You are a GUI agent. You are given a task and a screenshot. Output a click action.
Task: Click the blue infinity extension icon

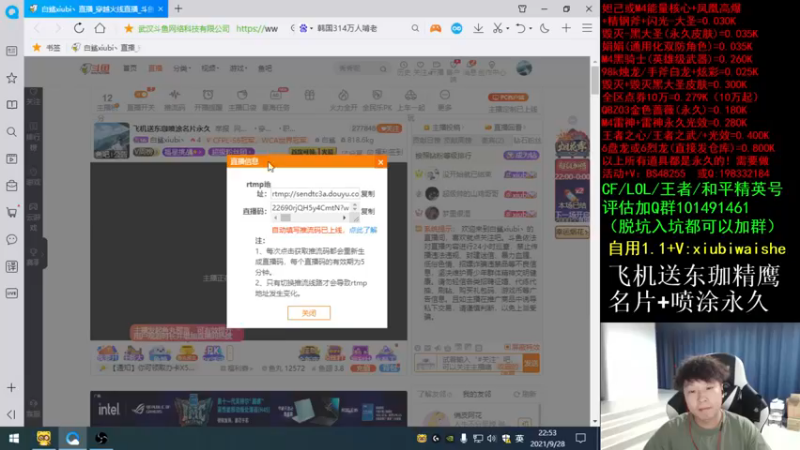[x=457, y=29]
